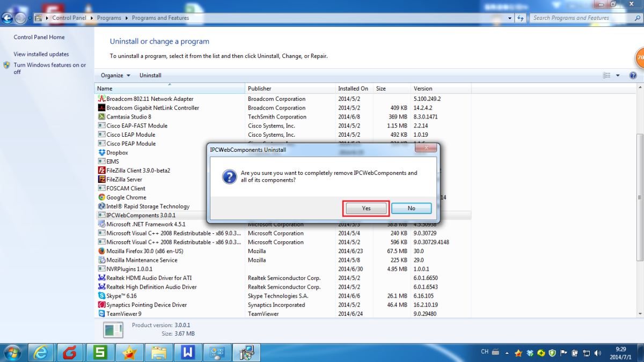The height and width of the screenshot is (362, 644).
Task: Go back using the Back arrow button
Action: [x=7, y=18]
